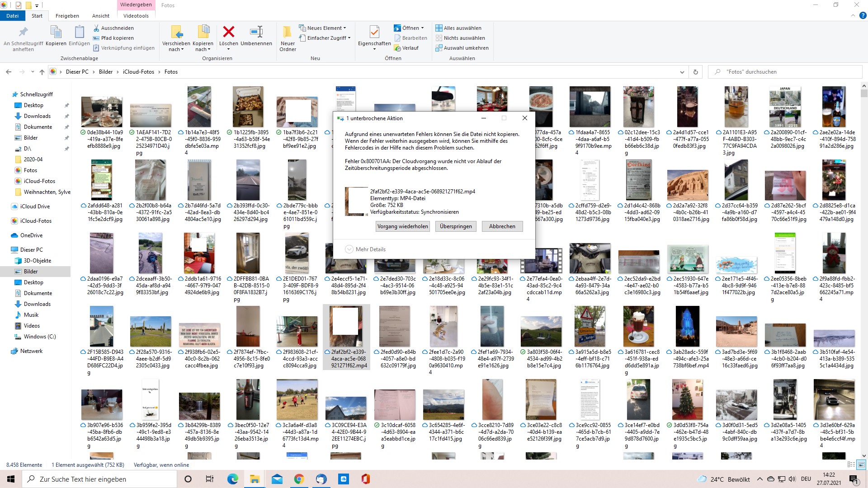Click the red Löschen delete icon

pyautogui.click(x=229, y=32)
